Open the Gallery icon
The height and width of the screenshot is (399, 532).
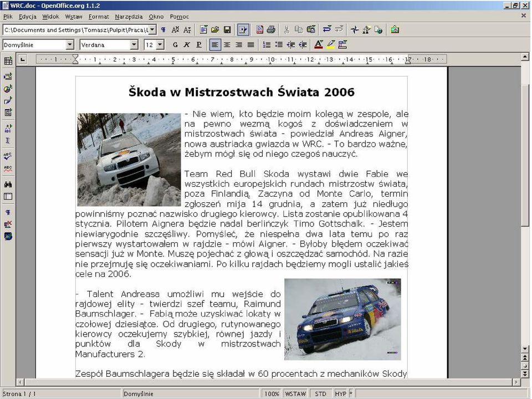point(395,30)
